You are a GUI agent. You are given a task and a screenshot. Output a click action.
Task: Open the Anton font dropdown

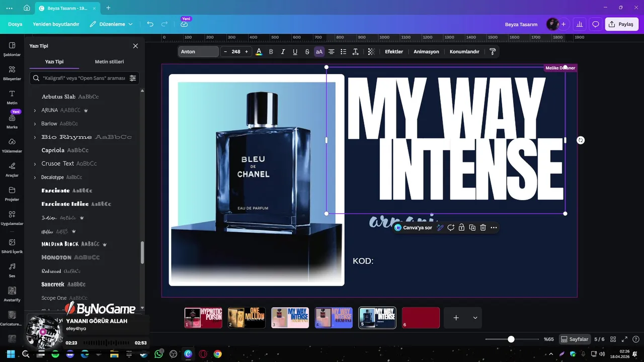(x=199, y=52)
